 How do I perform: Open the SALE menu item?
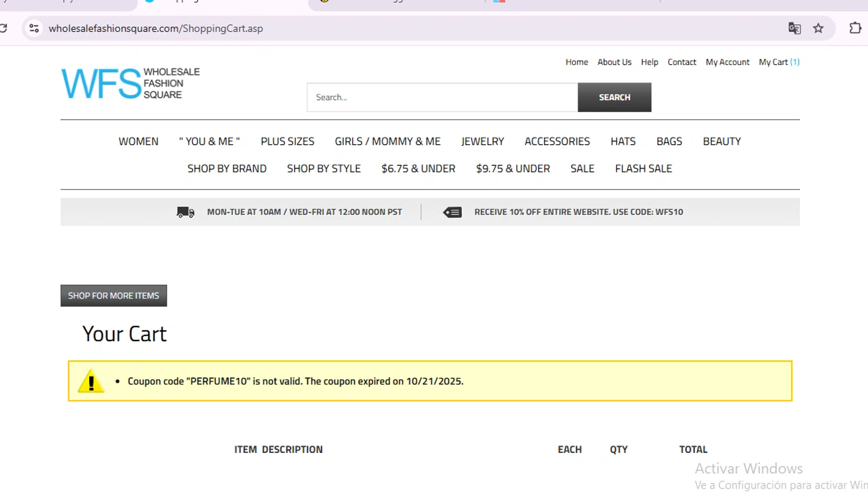(x=582, y=168)
